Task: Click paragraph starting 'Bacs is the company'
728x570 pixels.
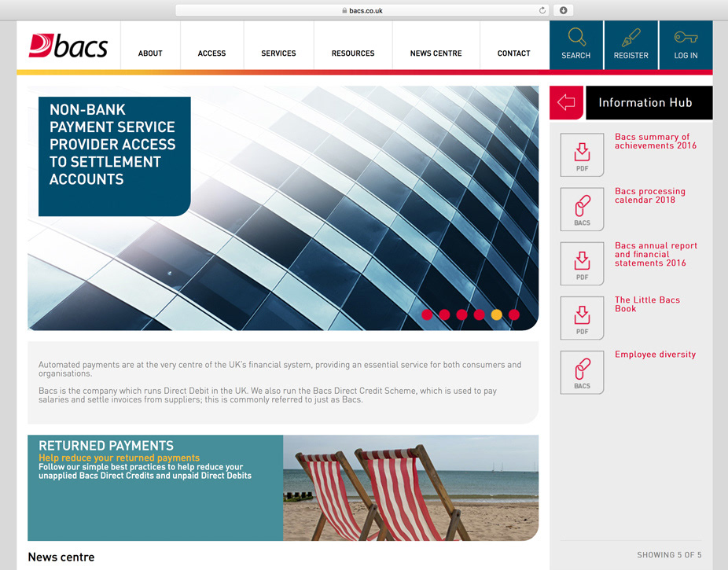Action: [x=267, y=395]
